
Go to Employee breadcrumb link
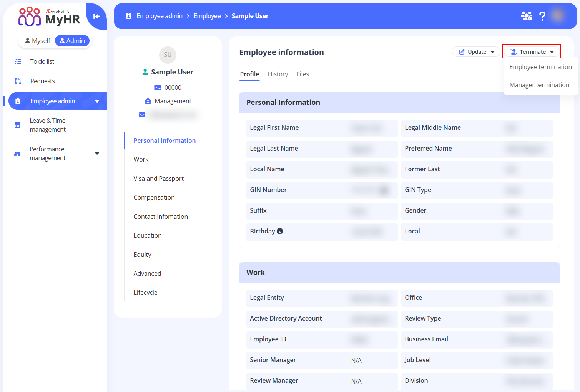click(207, 16)
